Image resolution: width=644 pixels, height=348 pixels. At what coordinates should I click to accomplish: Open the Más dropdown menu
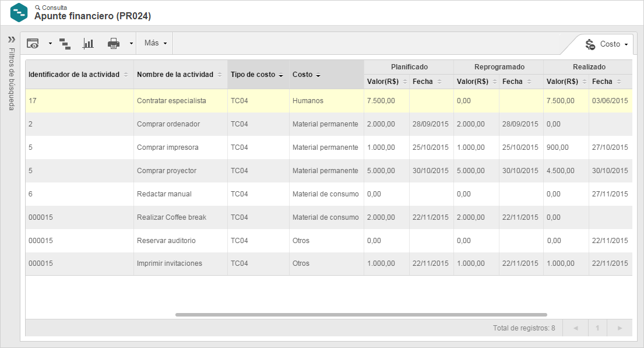155,43
